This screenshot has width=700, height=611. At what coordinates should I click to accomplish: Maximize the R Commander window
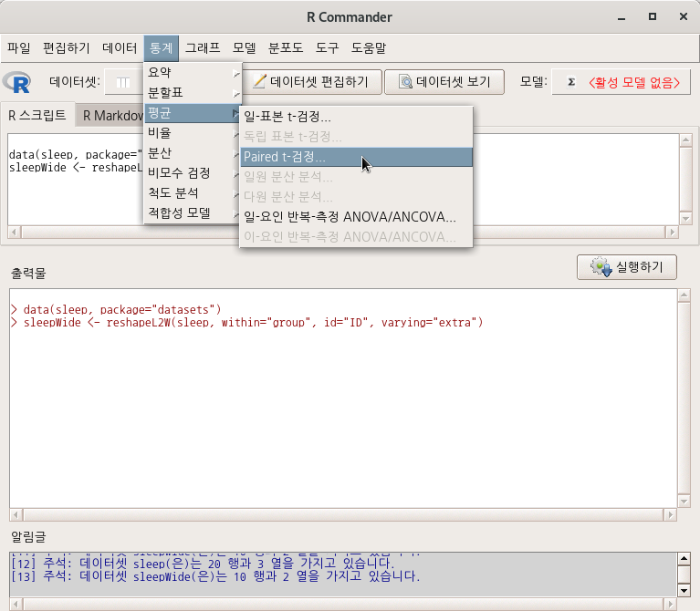pos(653,17)
